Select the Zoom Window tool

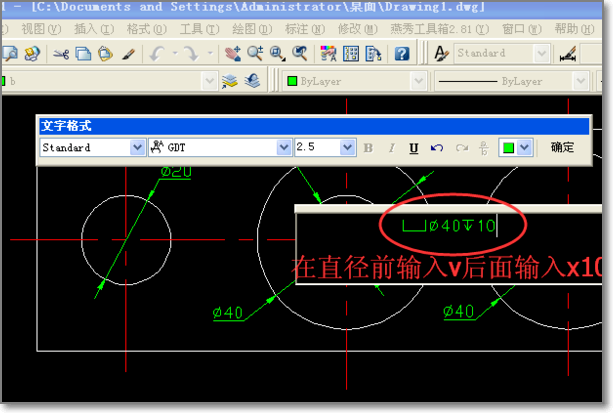tap(278, 54)
